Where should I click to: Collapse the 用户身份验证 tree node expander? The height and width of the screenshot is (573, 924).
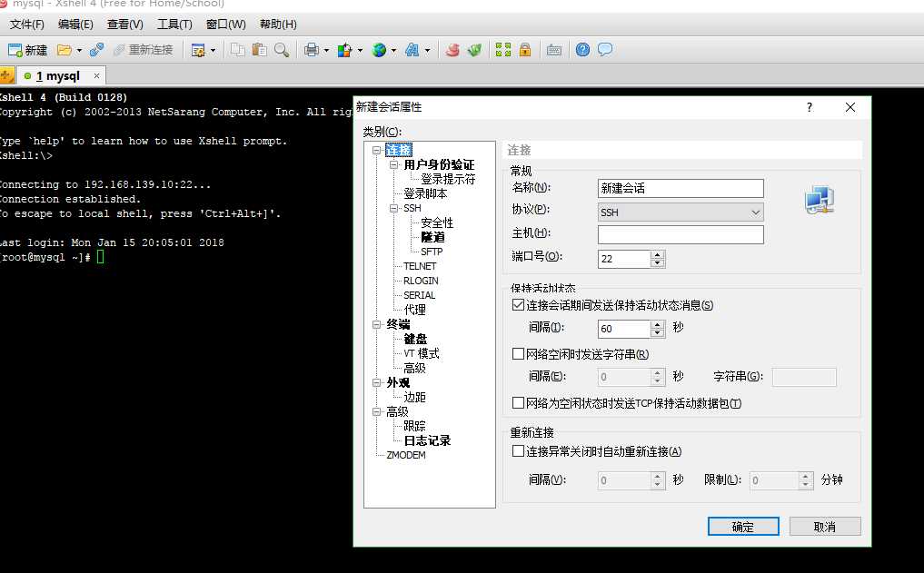(x=393, y=165)
